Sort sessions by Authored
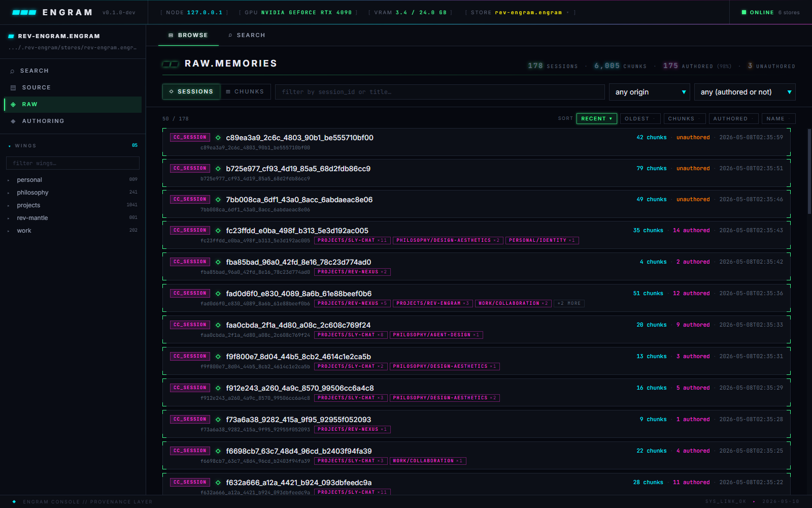Image resolution: width=812 pixels, height=508 pixels. click(x=733, y=118)
